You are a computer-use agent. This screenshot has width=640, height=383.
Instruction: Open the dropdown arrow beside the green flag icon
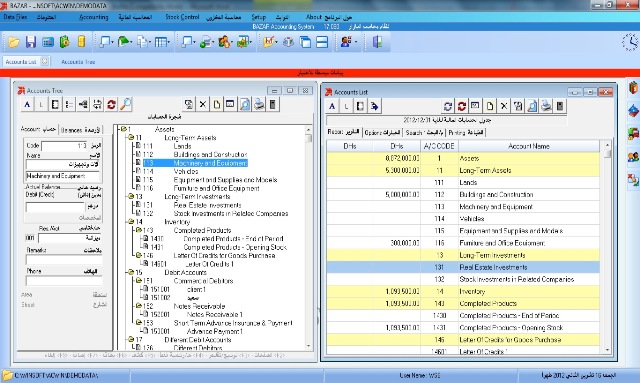point(131,42)
